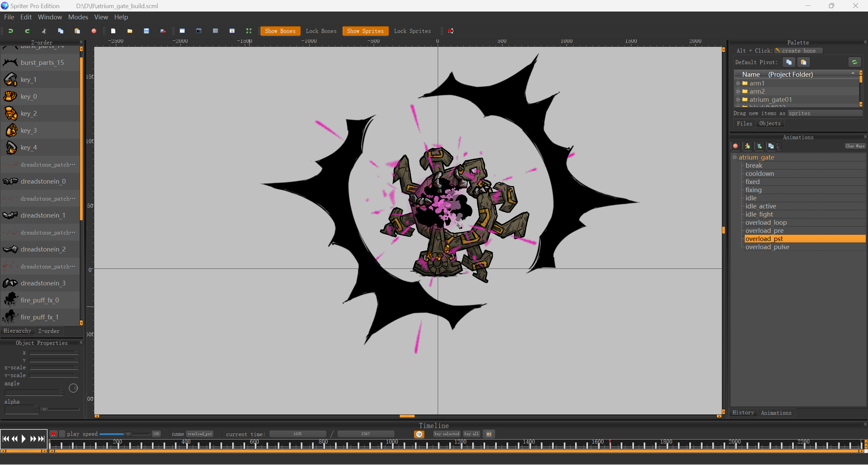
Task: Toggle Lock Sprites option
Action: (412, 31)
